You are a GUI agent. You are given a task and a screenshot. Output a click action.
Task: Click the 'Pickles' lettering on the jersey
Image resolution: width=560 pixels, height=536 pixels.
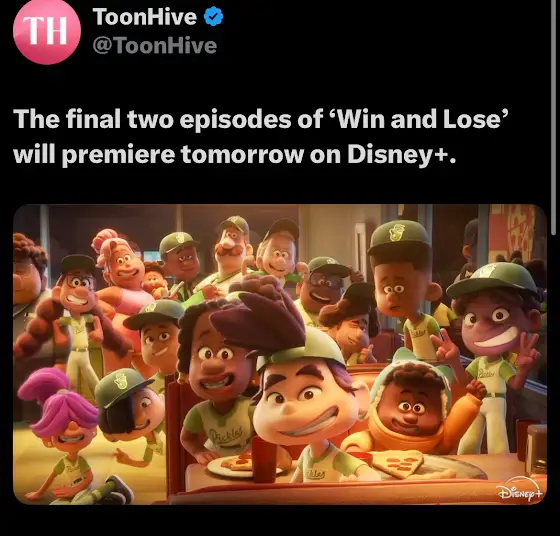pyautogui.click(x=227, y=436)
